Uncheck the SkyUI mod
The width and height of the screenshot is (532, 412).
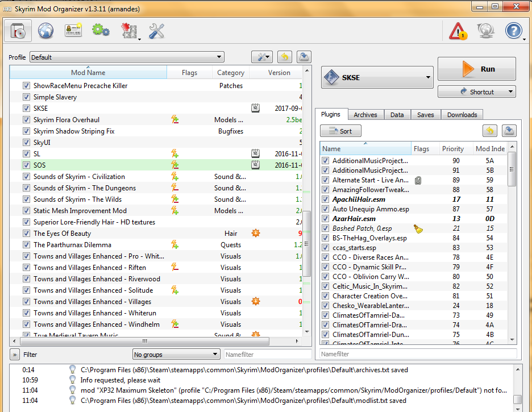[x=26, y=143]
